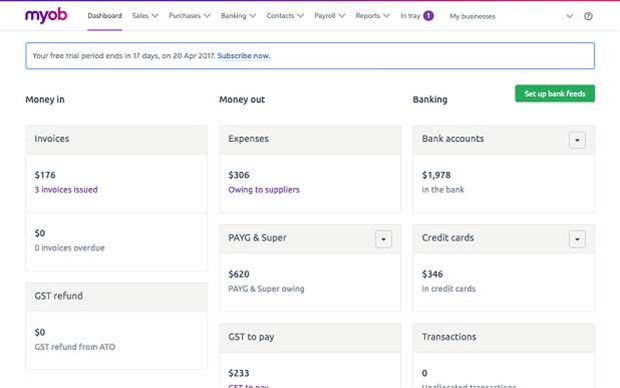Open the Reports menu
Screen dimensions: 620x388
coord(372,16)
